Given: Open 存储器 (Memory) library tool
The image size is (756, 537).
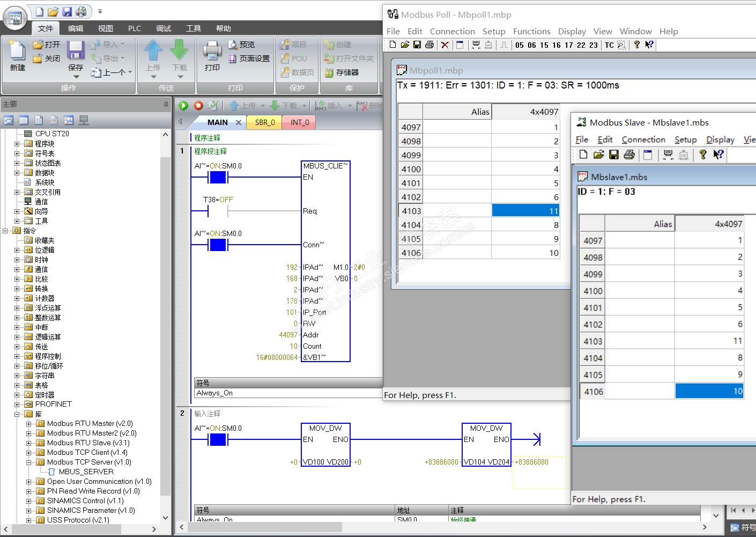Looking at the screenshot, I should coord(342,72).
